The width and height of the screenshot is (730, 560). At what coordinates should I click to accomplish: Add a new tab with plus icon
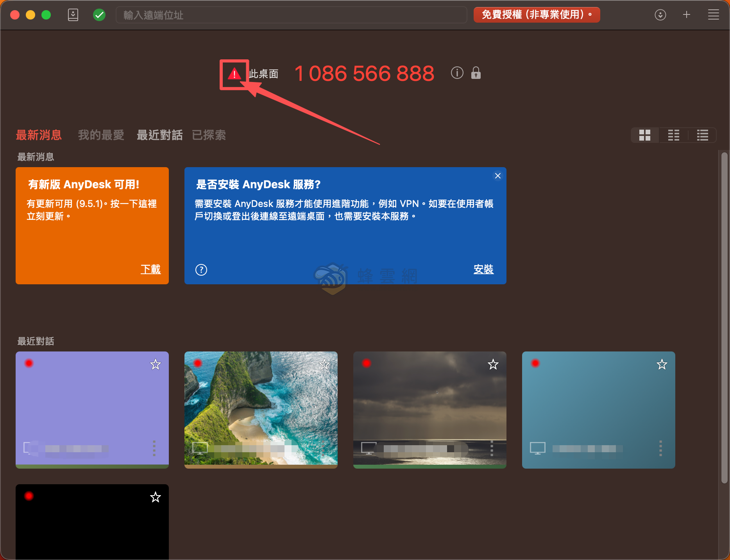coord(687,15)
